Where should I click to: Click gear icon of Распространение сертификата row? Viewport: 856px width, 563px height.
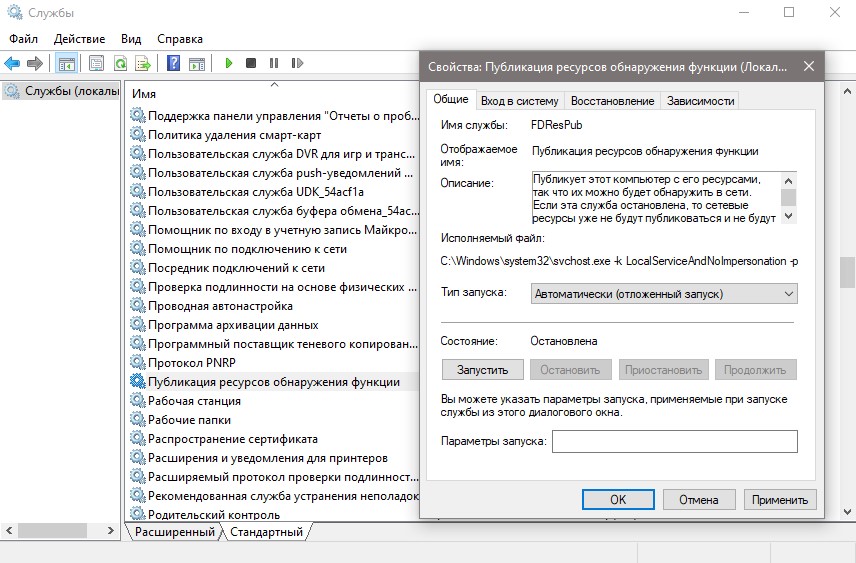tap(138, 438)
